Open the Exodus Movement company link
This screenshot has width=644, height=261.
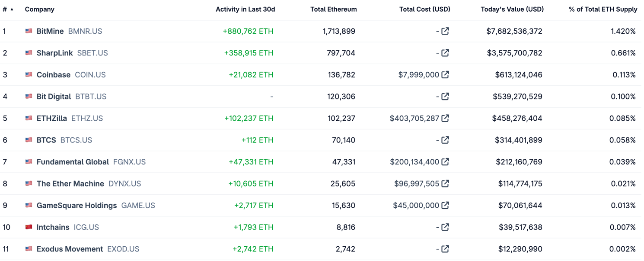70,249
